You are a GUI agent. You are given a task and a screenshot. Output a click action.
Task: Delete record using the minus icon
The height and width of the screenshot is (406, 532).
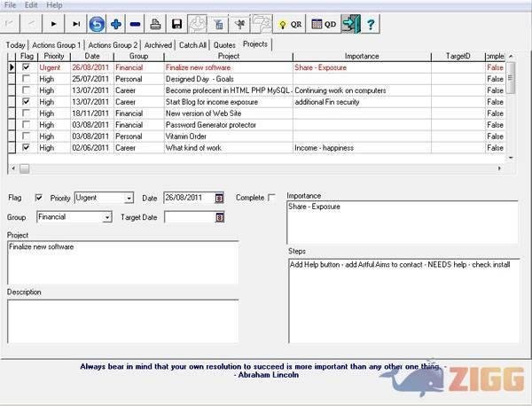pos(134,24)
